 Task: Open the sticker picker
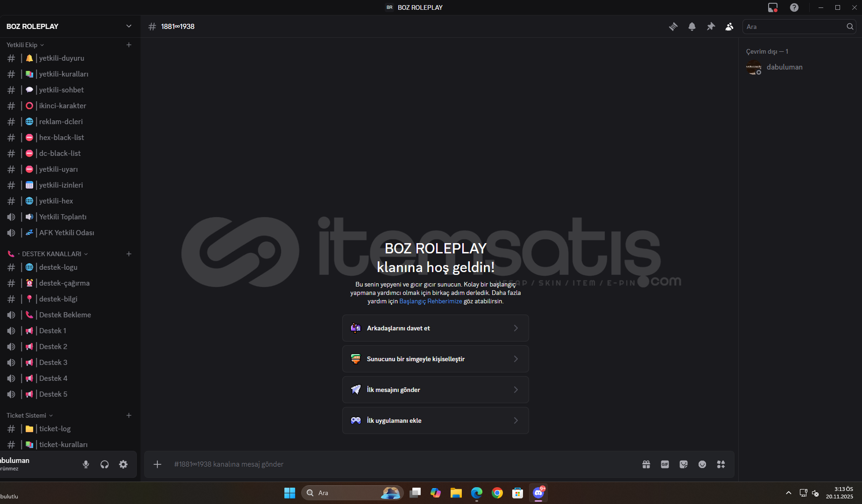pos(684,464)
